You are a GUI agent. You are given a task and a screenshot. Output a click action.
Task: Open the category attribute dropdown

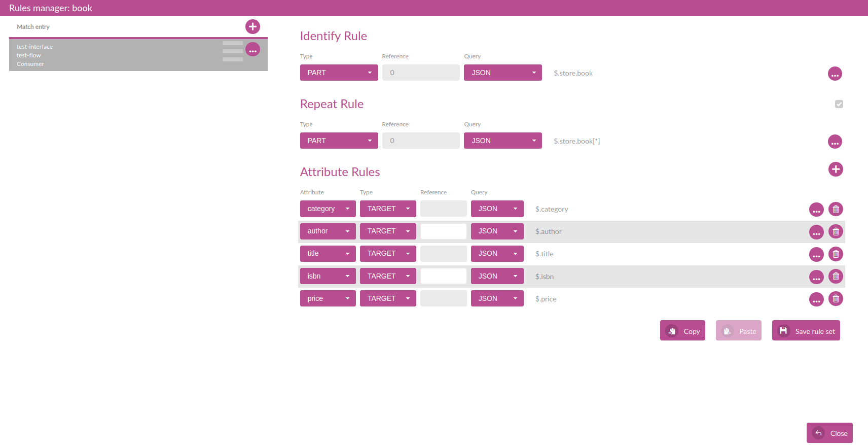coord(328,209)
